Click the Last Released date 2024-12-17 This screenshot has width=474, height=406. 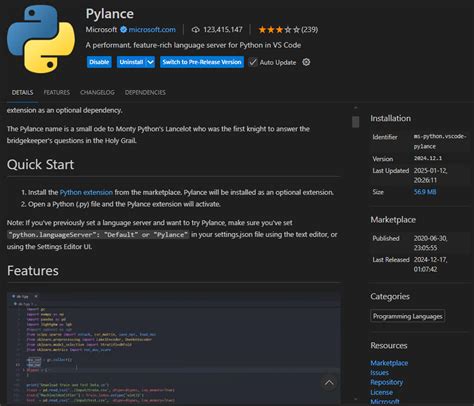tap(430, 264)
